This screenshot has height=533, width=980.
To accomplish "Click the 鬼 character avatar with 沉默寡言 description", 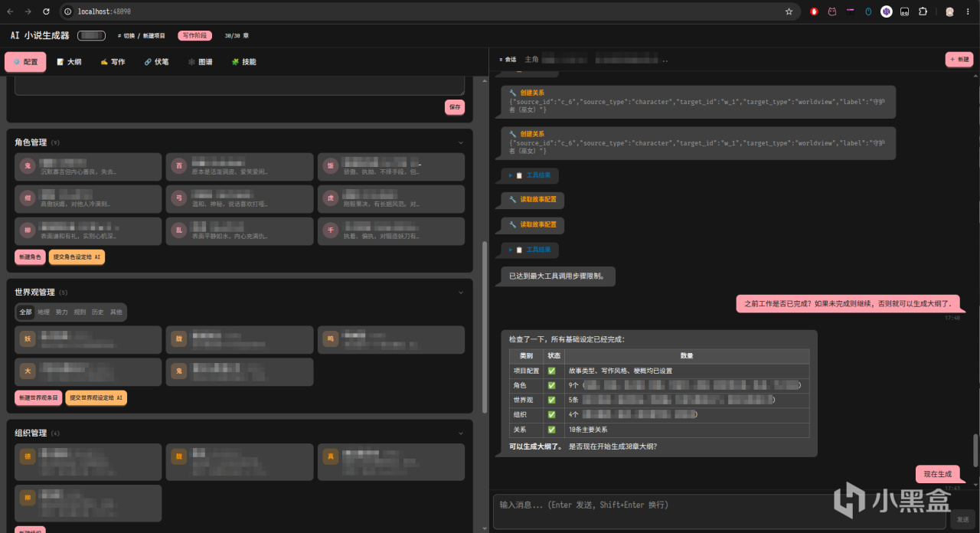I will coord(28,166).
